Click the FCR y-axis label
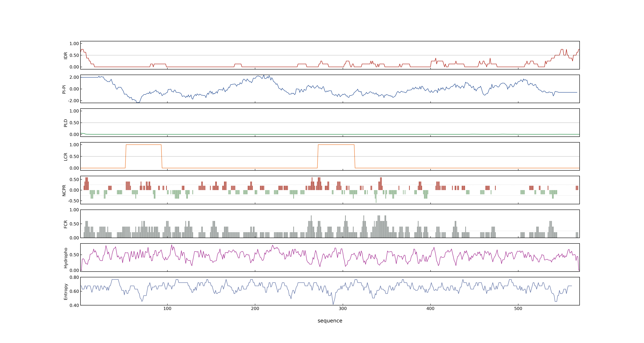The width and height of the screenshot is (644, 343). coord(66,224)
